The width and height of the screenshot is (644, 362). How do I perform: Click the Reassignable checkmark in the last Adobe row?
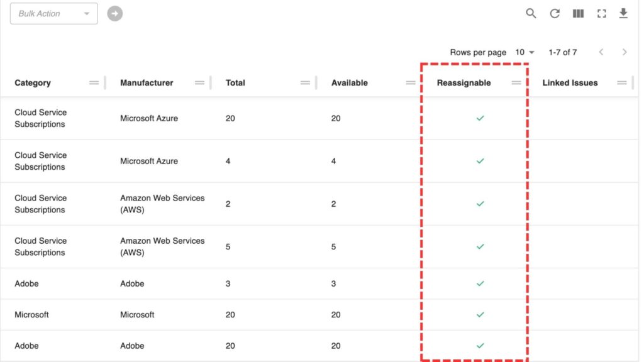point(480,346)
